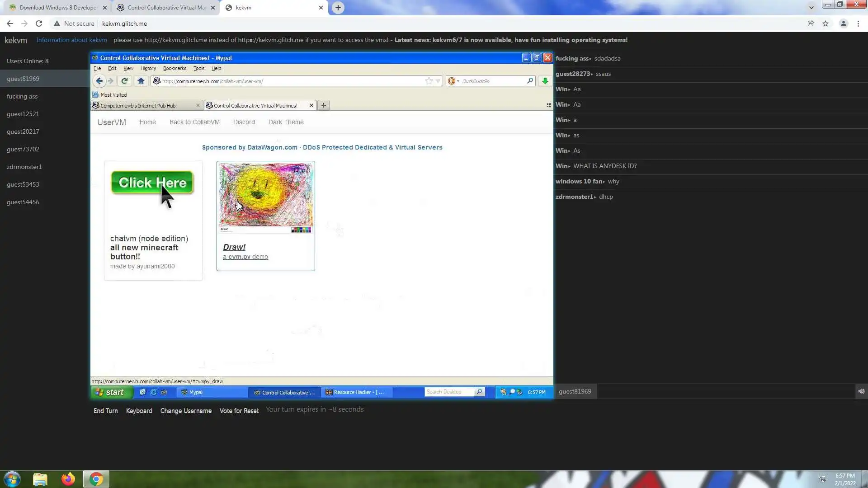Click the Chrome share page icon
The height and width of the screenshot is (488, 868).
point(811,23)
